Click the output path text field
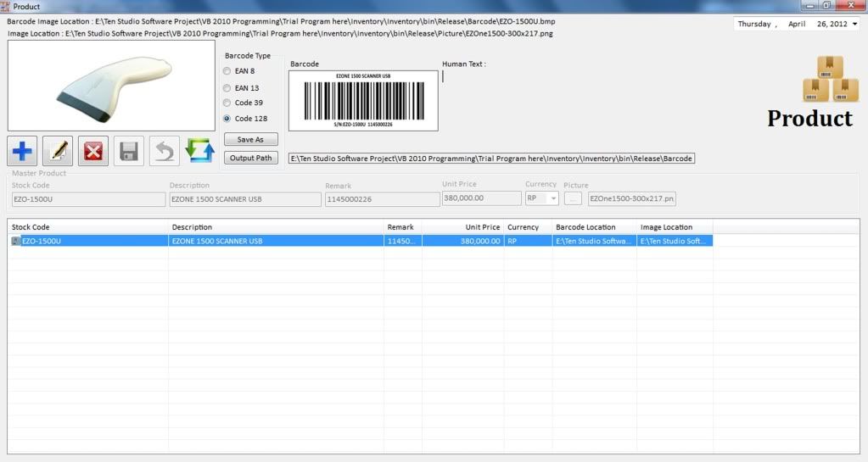Viewport: 868px width, 462px height. point(491,159)
